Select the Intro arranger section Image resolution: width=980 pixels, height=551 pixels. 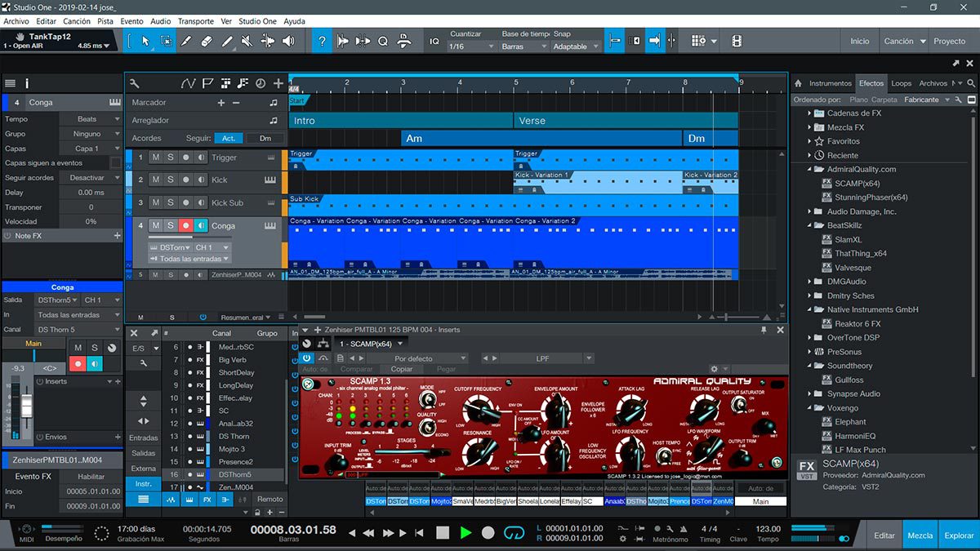(x=402, y=120)
